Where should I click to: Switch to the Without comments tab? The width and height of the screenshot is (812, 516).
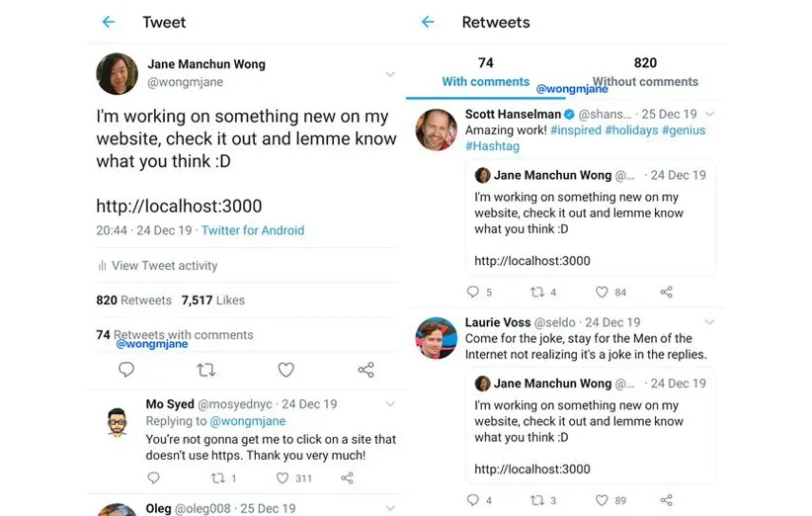[x=645, y=73]
